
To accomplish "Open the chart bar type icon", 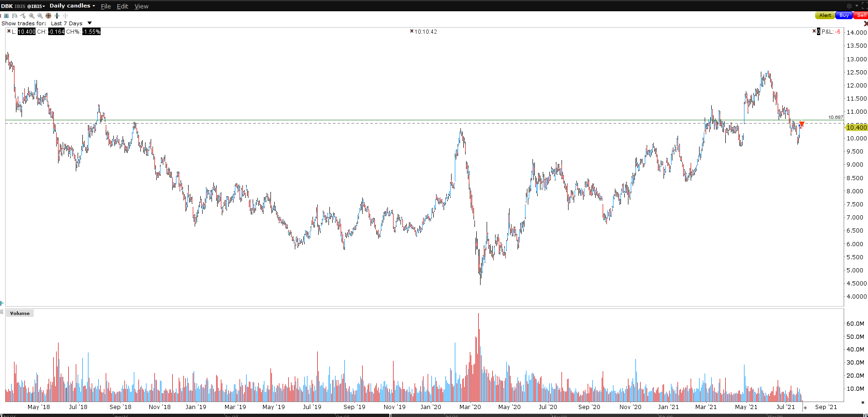I will click(15, 15).
